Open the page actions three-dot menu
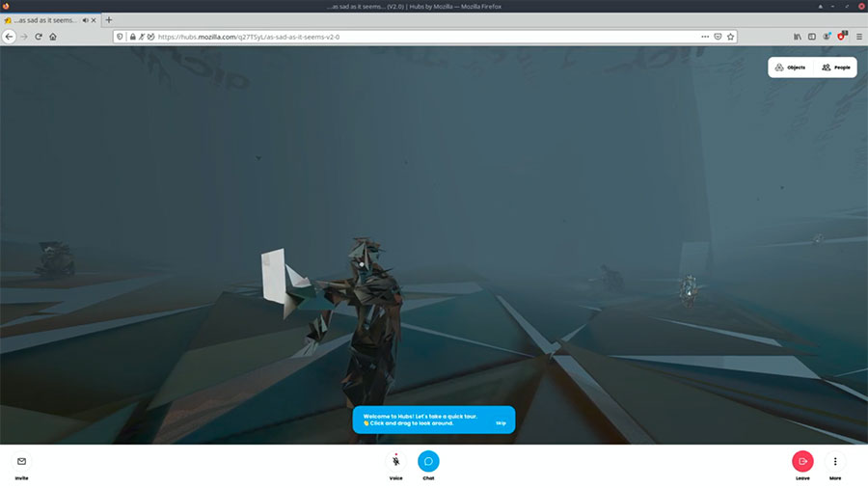 (704, 37)
